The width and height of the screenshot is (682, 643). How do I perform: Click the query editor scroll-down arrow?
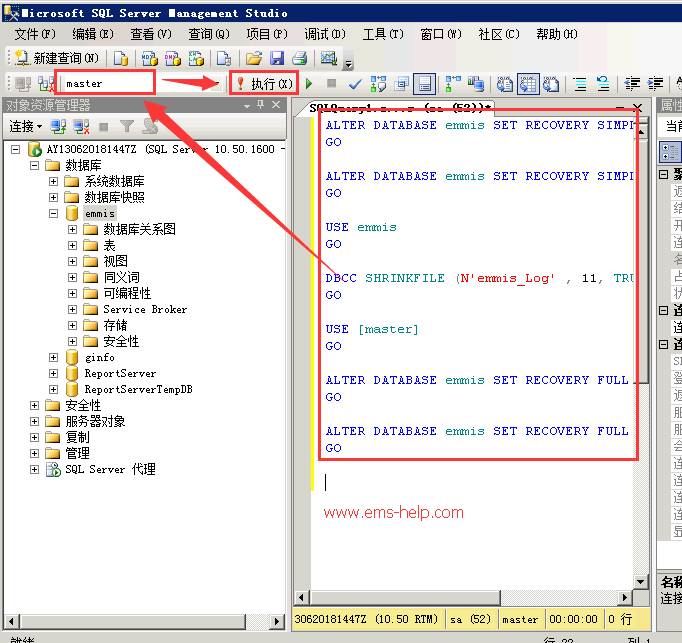pyautogui.click(x=640, y=581)
